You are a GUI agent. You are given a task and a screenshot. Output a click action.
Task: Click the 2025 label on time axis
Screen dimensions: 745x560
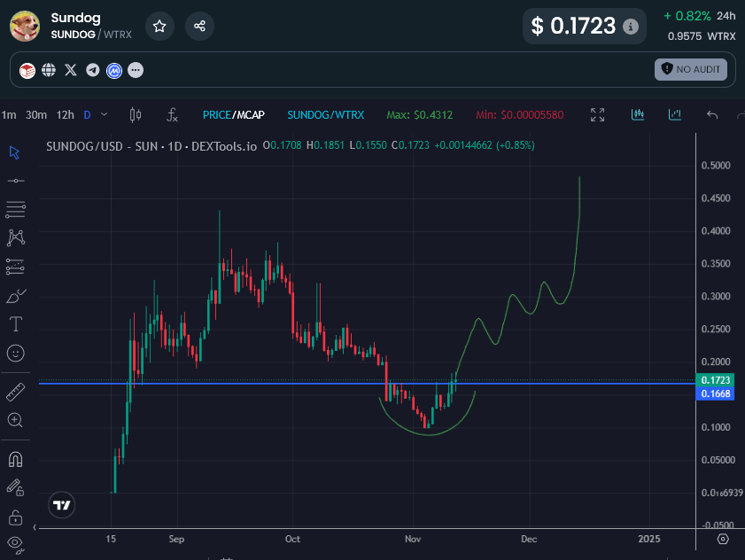pyautogui.click(x=649, y=539)
